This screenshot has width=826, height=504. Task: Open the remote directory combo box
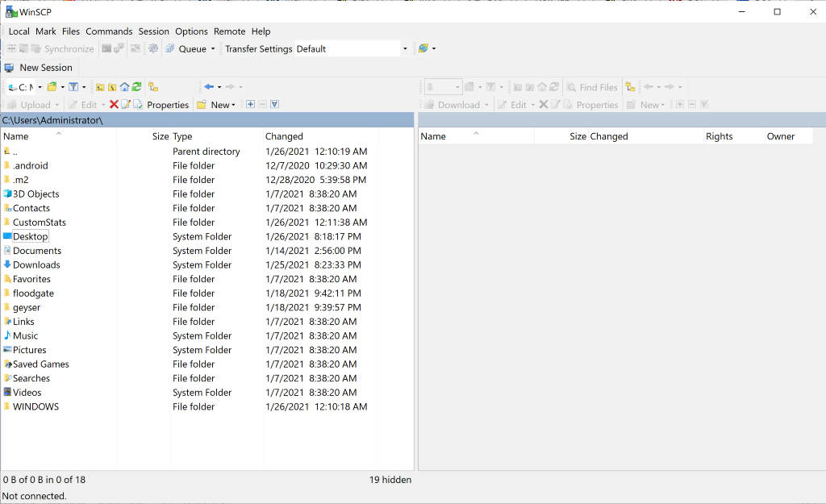[x=443, y=87]
